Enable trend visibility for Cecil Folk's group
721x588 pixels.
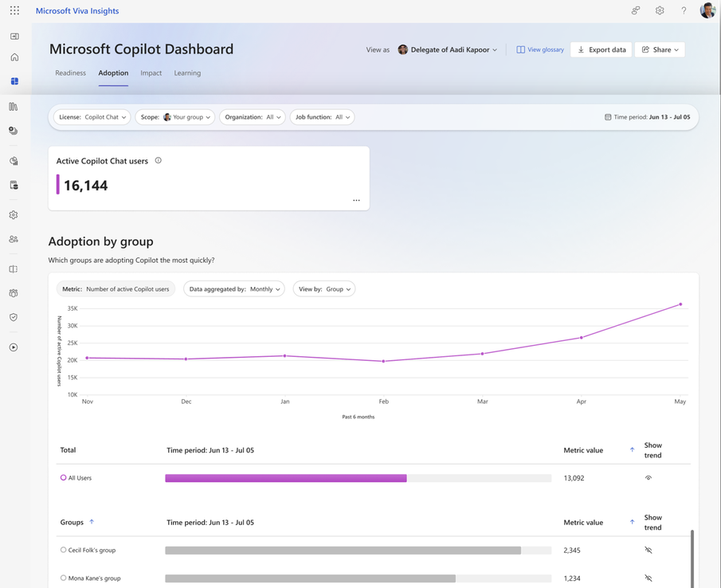(649, 550)
